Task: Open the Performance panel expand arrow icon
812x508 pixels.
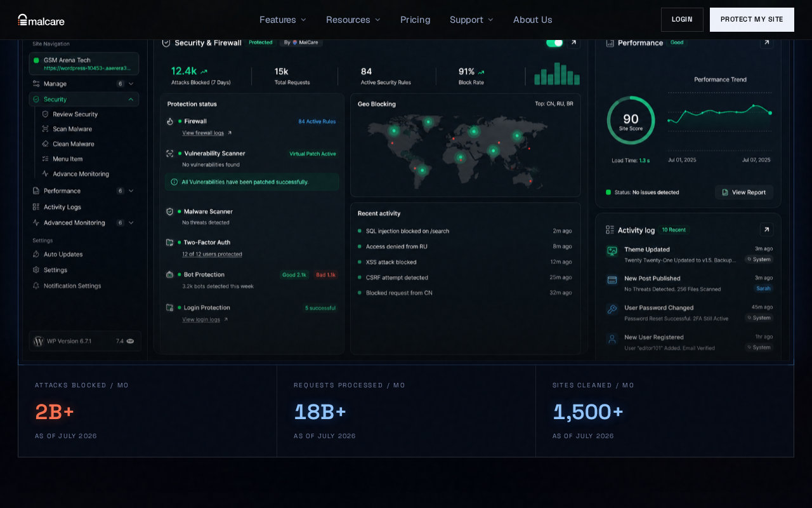Action: 766,43
